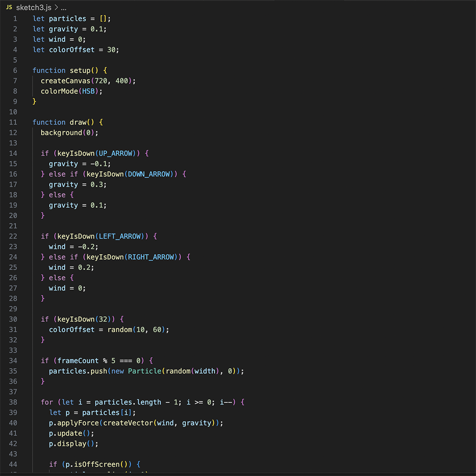Click line number 14 in the gutter
Image resolution: width=476 pixels, height=476 pixels.
tap(13, 153)
